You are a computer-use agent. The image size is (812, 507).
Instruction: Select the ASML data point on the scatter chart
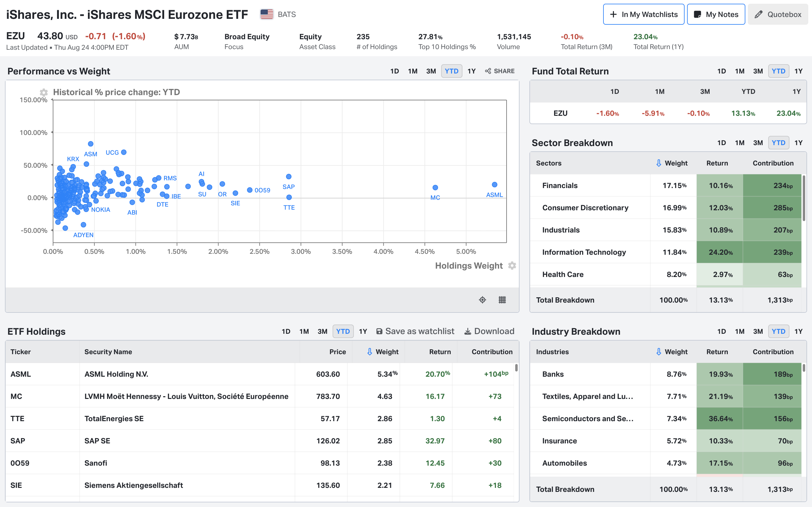click(x=495, y=184)
